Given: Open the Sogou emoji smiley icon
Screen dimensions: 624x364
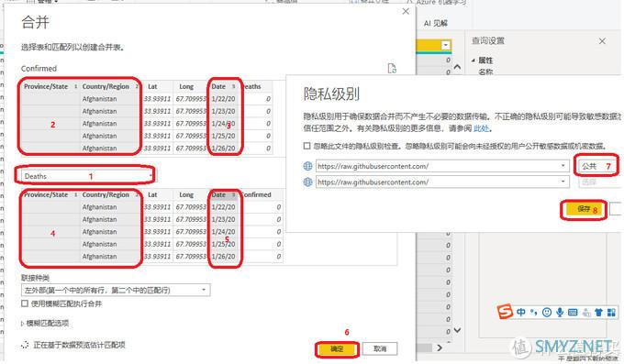Looking at the screenshot, I should (x=547, y=313).
